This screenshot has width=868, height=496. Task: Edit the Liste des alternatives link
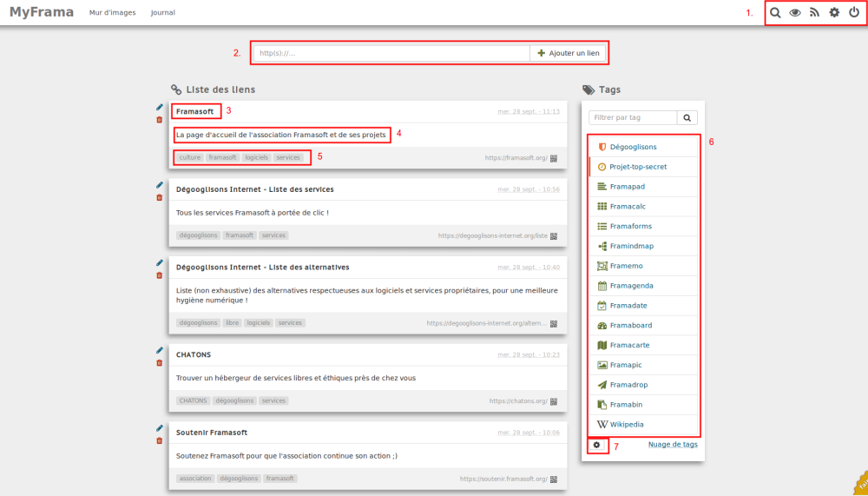click(160, 262)
